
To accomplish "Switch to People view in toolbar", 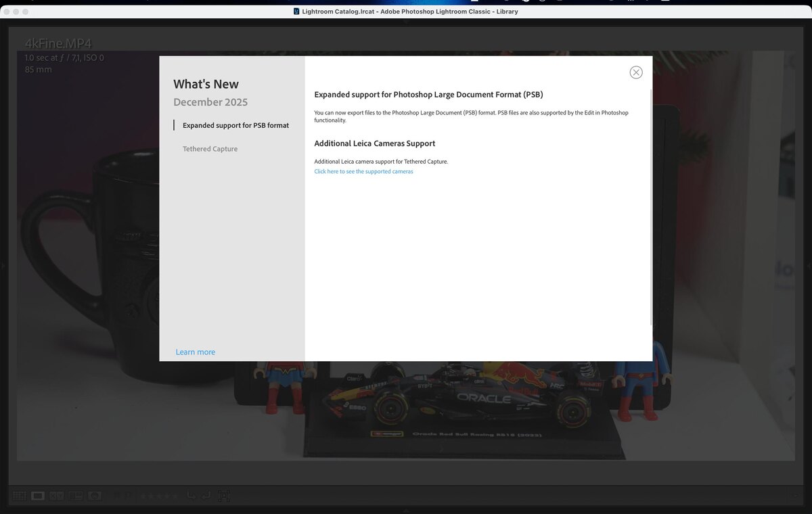I will pos(95,496).
